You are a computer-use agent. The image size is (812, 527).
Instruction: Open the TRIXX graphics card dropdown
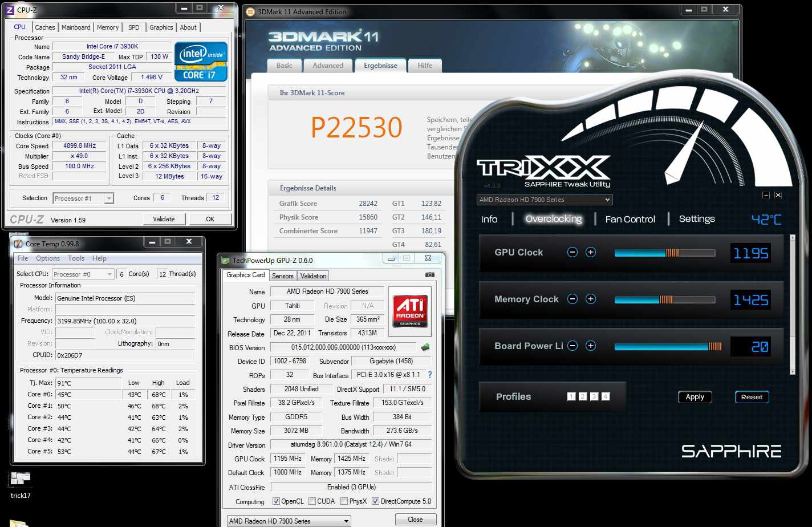(x=545, y=200)
